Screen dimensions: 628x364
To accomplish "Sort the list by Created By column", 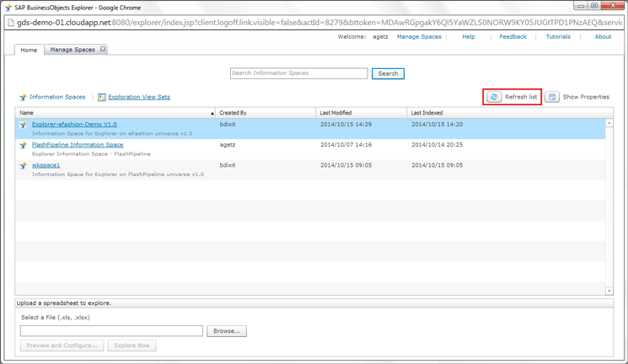I will pyautogui.click(x=265, y=113).
